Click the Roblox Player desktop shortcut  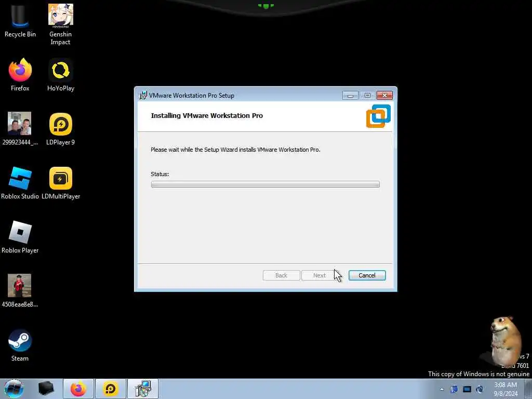coord(20,237)
